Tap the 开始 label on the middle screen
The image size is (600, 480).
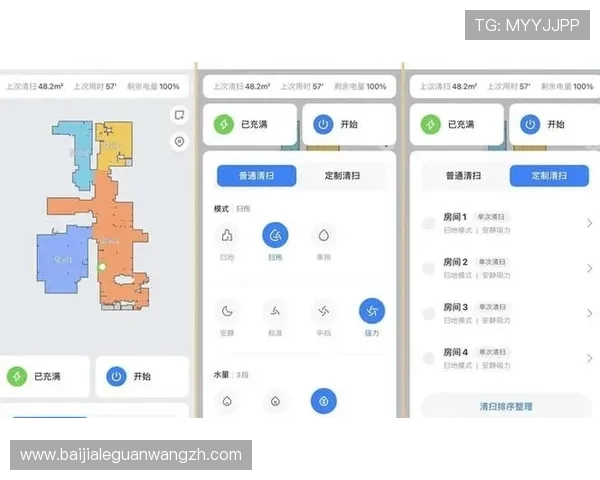(x=349, y=124)
